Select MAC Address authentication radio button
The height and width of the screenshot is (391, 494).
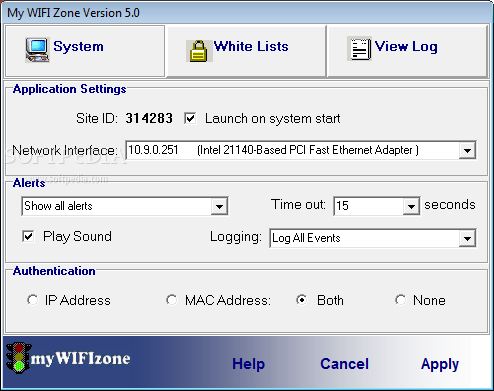(x=172, y=300)
